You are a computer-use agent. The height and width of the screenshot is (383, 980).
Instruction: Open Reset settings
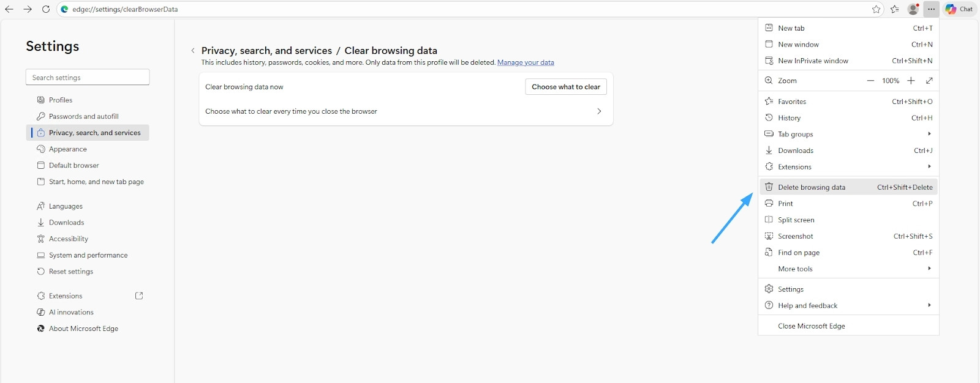click(88, 272)
